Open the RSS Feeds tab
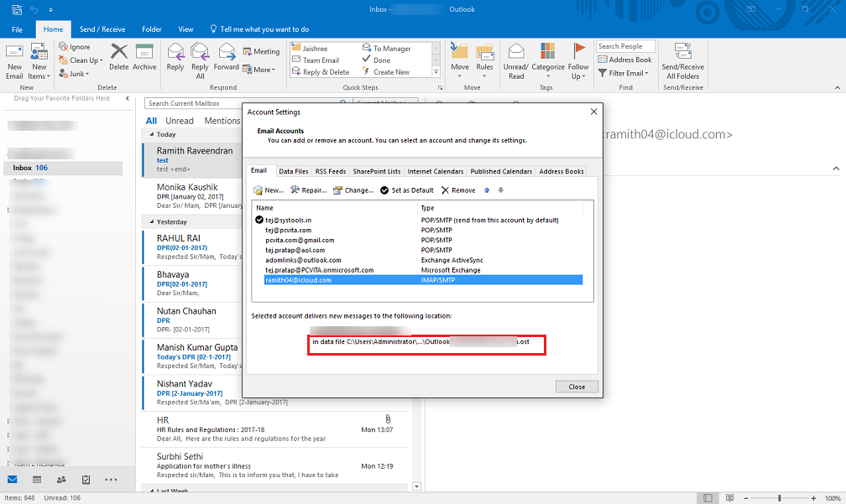Image resolution: width=846 pixels, height=504 pixels. point(330,171)
